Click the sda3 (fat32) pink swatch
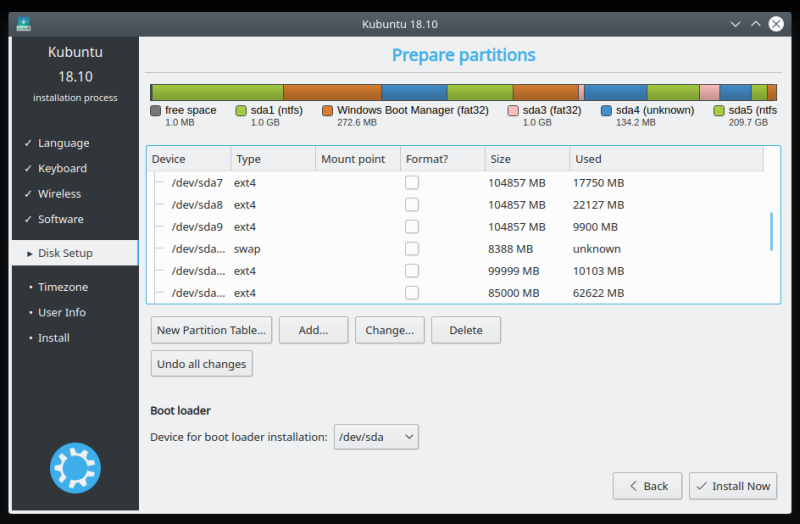The height and width of the screenshot is (524, 800). point(513,110)
